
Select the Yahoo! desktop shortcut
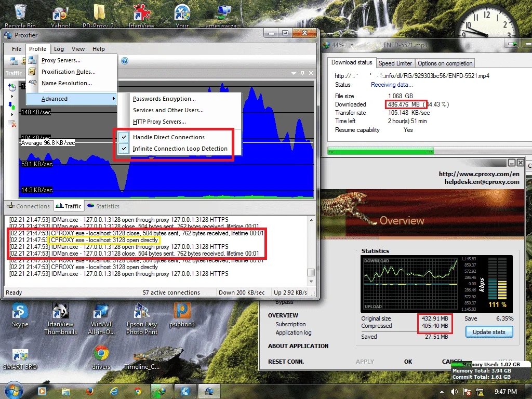tap(60, 16)
